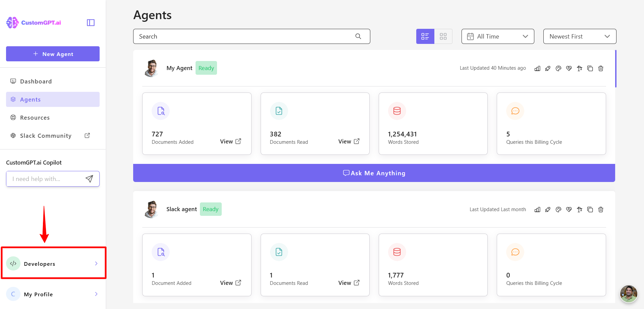Delete Slack agent using the trash icon
This screenshot has height=309, width=644.
tap(601, 209)
